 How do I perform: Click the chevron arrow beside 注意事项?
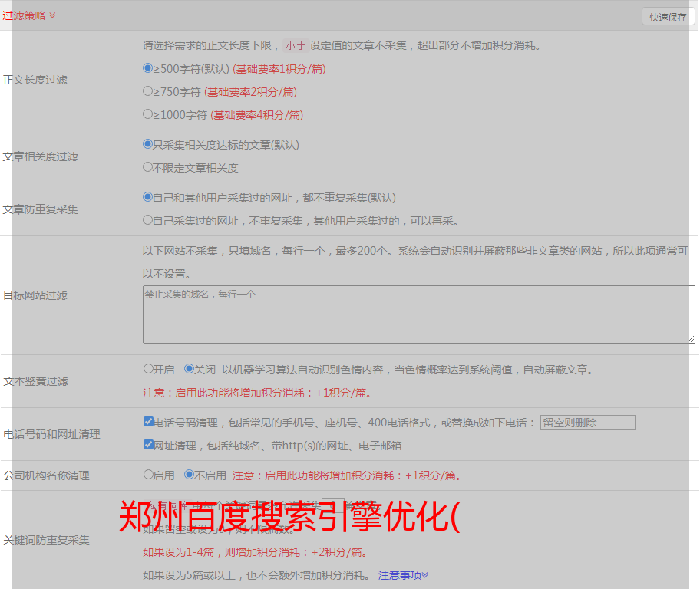pos(425,575)
